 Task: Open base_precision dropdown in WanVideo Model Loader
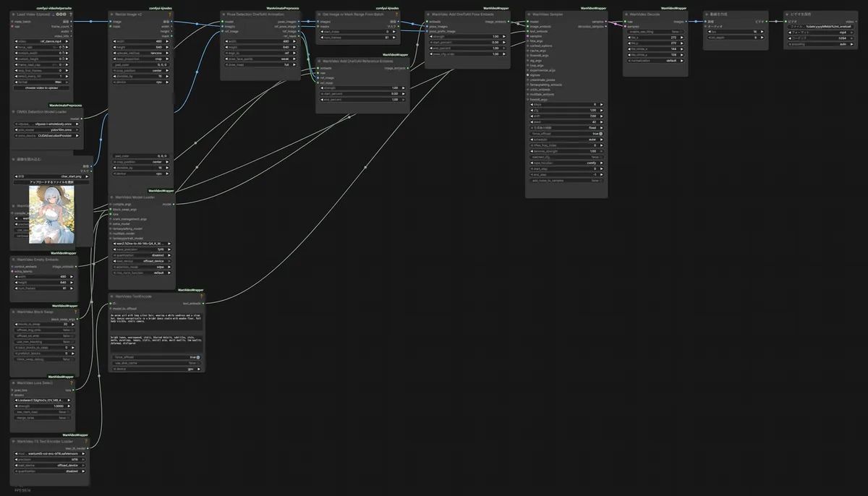[142, 250]
